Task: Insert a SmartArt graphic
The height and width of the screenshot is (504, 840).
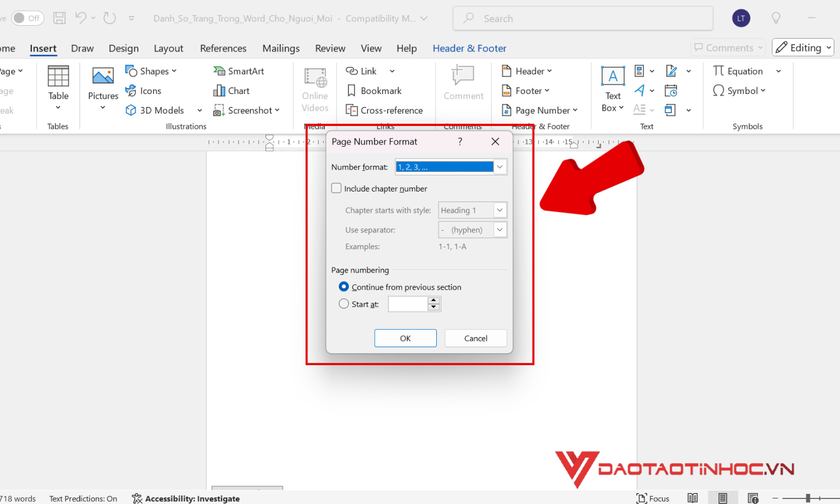Action: click(x=239, y=71)
